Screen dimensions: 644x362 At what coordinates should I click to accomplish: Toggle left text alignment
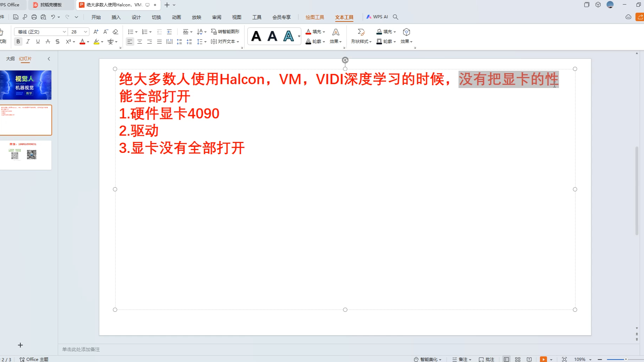click(130, 42)
